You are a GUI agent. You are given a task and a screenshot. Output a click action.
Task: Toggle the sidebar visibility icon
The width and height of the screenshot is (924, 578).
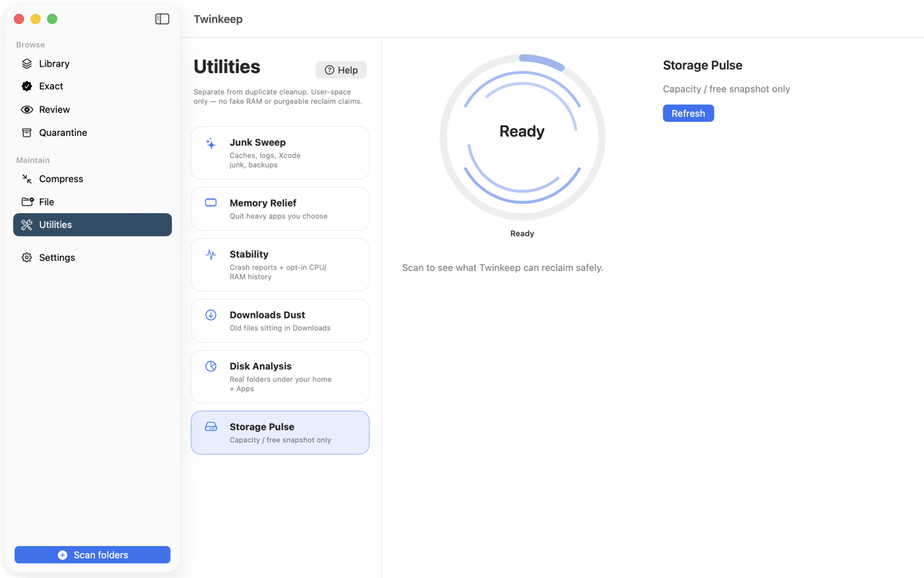(x=162, y=19)
